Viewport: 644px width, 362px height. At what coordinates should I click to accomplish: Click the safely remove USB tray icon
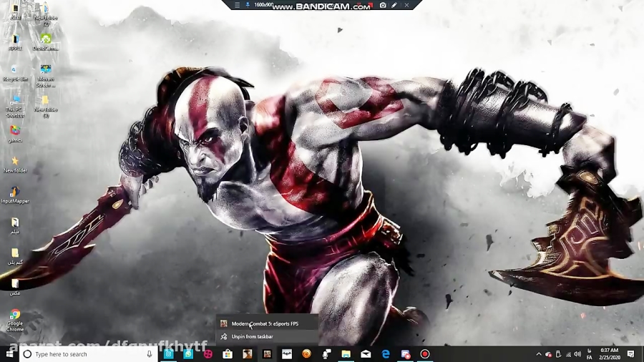pyautogui.click(x=558, y=354)
